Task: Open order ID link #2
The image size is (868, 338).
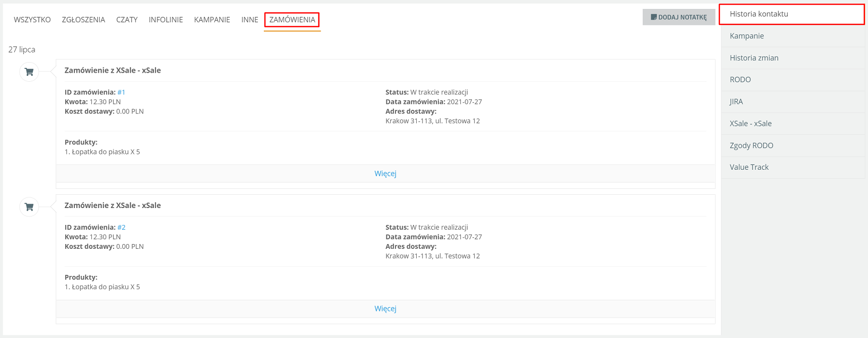Action: pos(121,228)
